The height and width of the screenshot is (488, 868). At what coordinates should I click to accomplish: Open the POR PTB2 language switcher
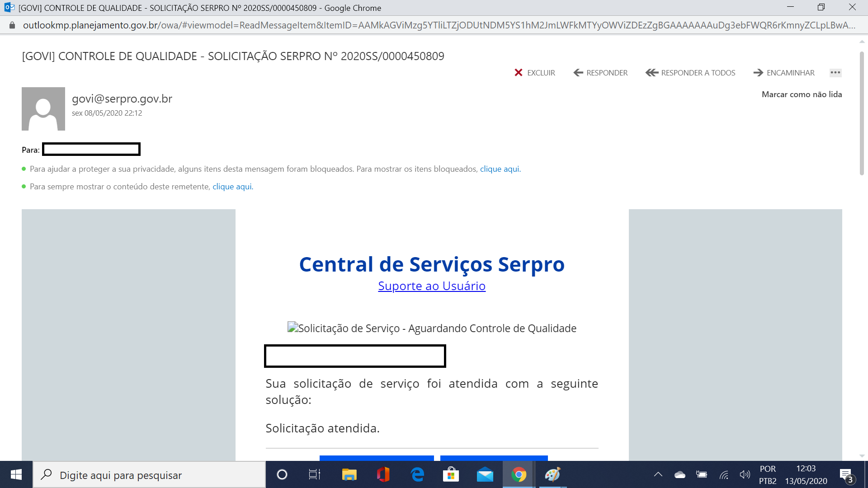[768, 474]
